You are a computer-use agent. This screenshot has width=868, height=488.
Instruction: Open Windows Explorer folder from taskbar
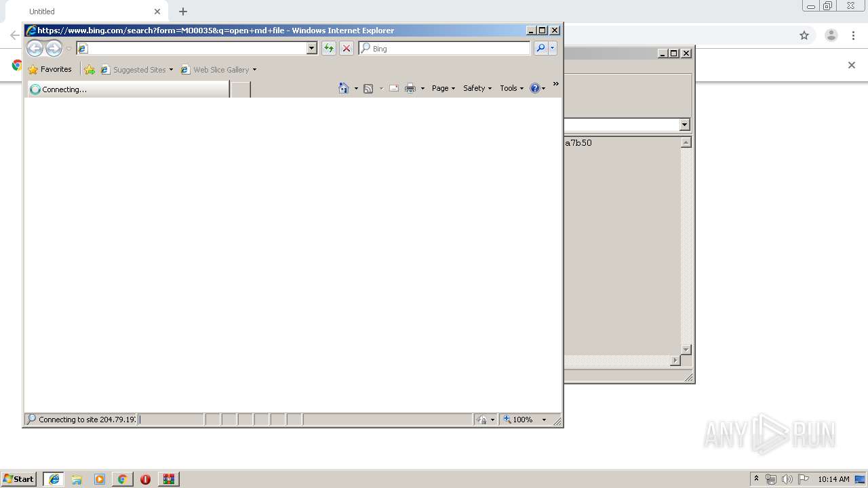(77, 479)
